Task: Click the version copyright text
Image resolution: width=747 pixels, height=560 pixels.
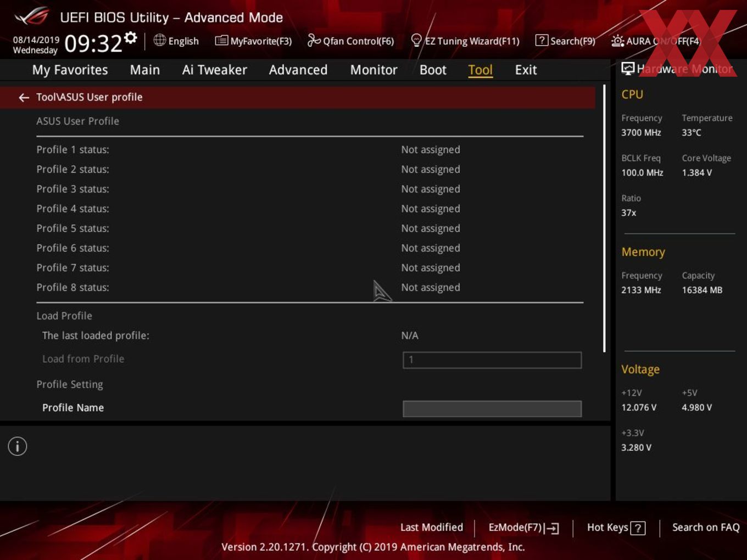Action: click(373, 547)
